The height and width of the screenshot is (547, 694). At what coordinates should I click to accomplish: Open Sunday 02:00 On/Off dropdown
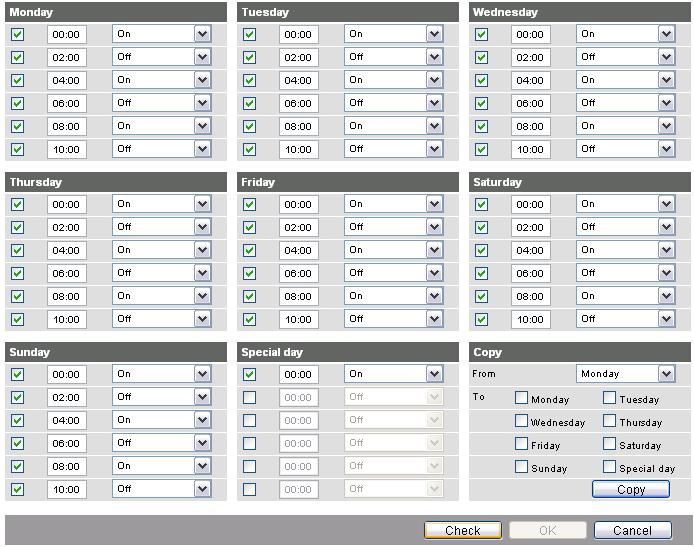(x=162, y=397)
